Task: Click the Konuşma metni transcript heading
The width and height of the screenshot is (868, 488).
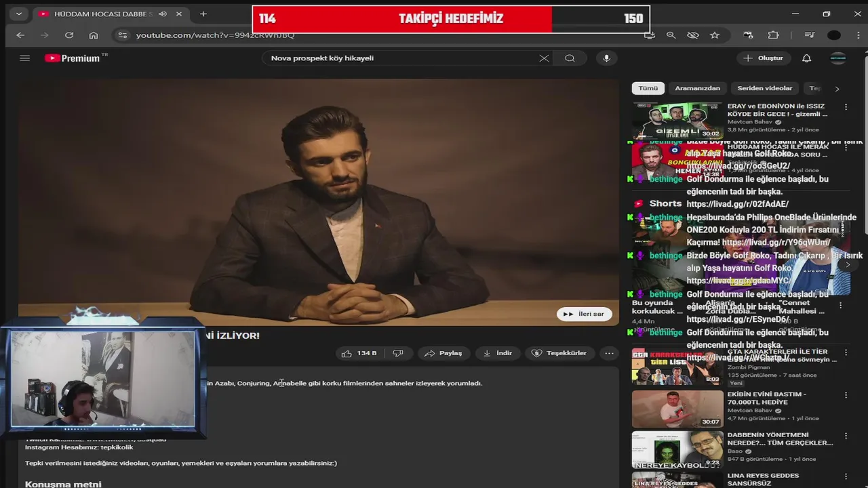Action: [x=63, y=484]
